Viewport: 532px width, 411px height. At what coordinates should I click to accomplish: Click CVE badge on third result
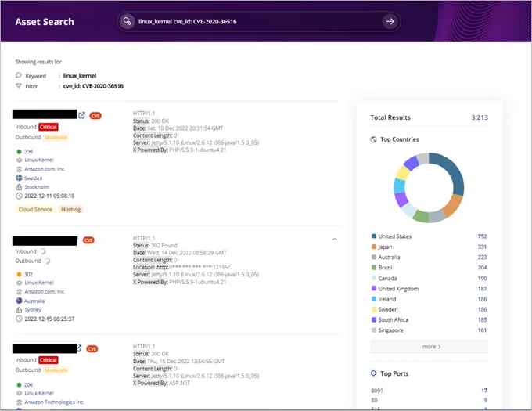92,349
